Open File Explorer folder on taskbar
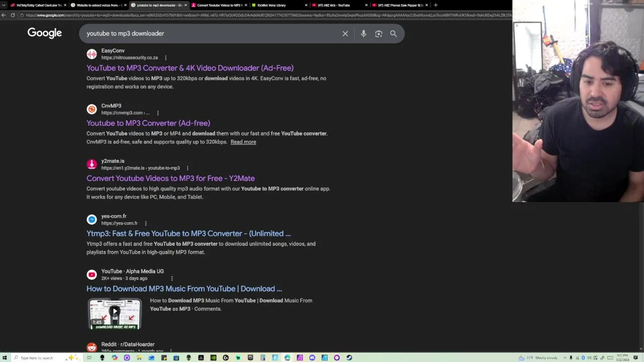The image size is (644, 362). [x=139, y=357]
